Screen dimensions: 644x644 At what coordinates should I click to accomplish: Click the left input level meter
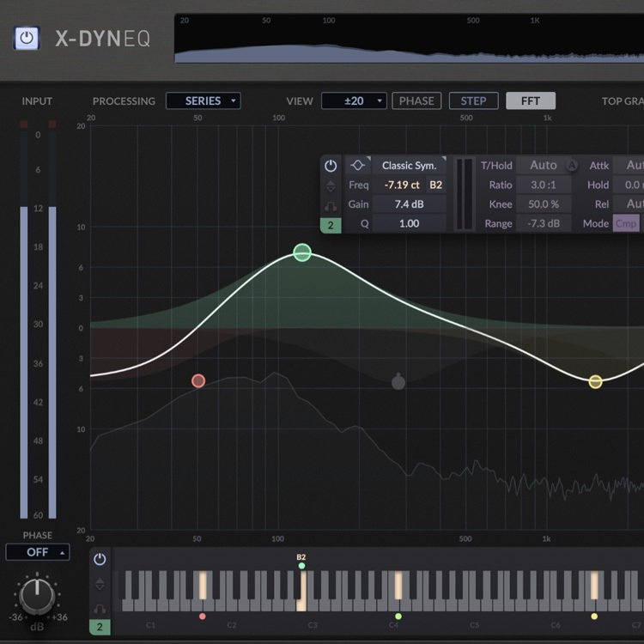[24, 324]
